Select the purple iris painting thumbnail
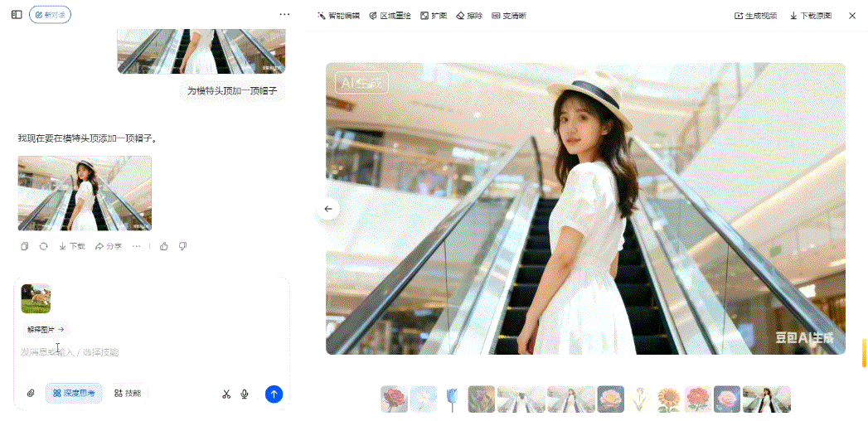This screenshot has height=421, width=868. tap(481, 399)
